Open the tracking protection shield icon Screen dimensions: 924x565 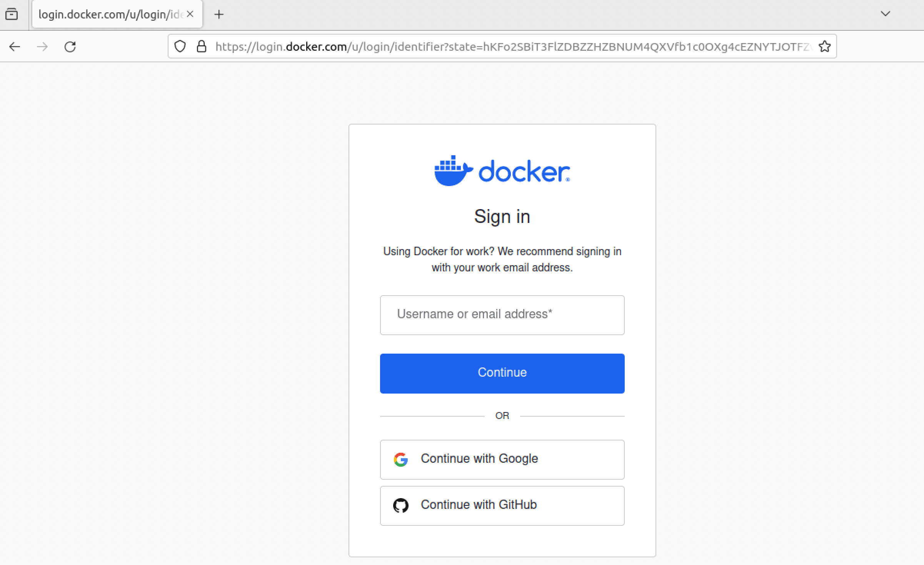tap(180, 47)
